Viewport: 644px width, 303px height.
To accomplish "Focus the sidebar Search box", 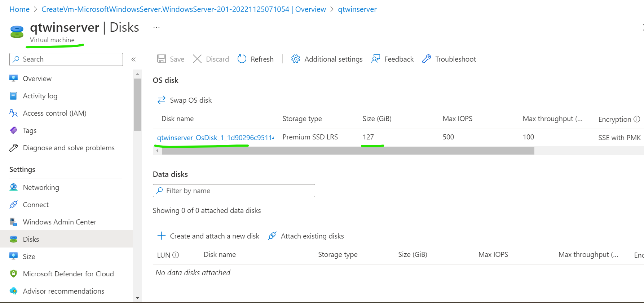I will pos(66,59).
